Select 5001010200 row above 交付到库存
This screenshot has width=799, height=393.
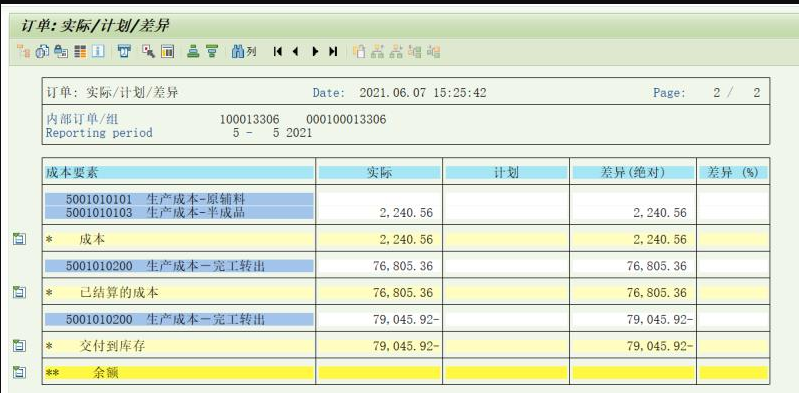pos(179,319)
